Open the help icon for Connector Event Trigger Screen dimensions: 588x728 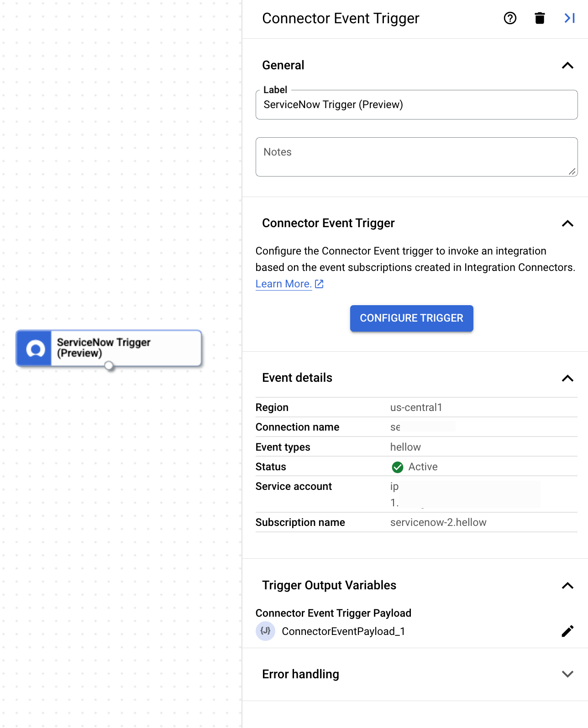509,18
